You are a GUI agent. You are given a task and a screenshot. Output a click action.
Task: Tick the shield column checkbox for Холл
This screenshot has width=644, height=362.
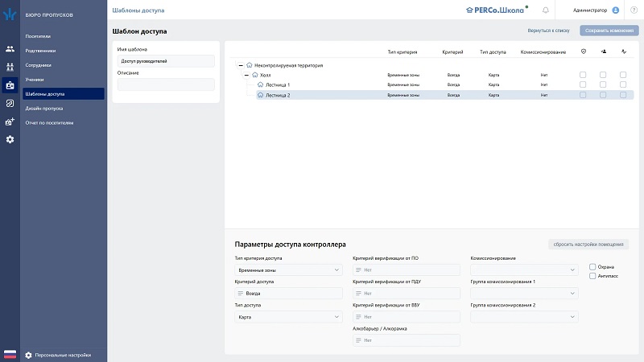pyautogui.click(x=583, y=75)
